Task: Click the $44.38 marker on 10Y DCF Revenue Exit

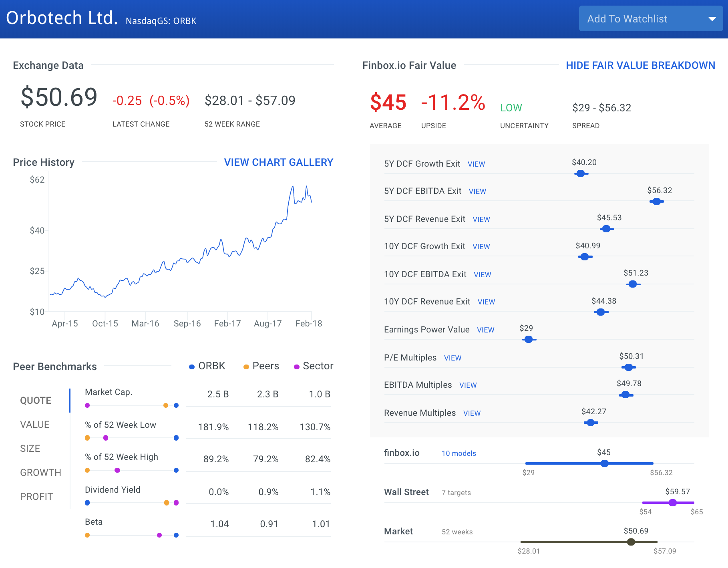Action: pos(601,312)
